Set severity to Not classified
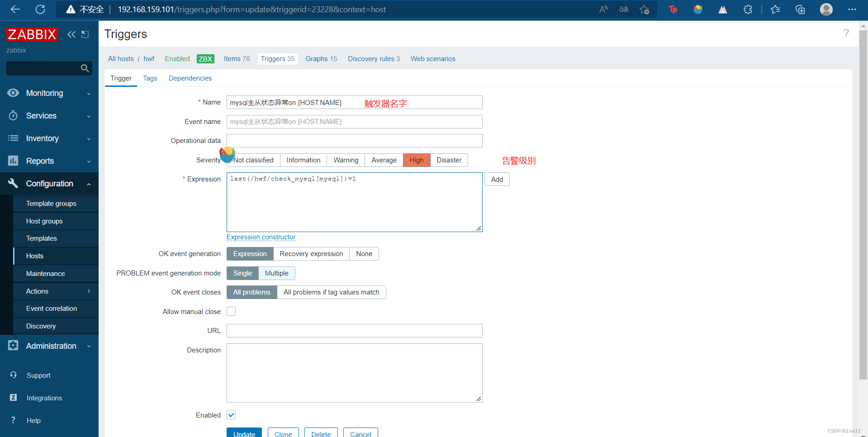This screenshot has height=437, width=868. click(x=253, y=160)
